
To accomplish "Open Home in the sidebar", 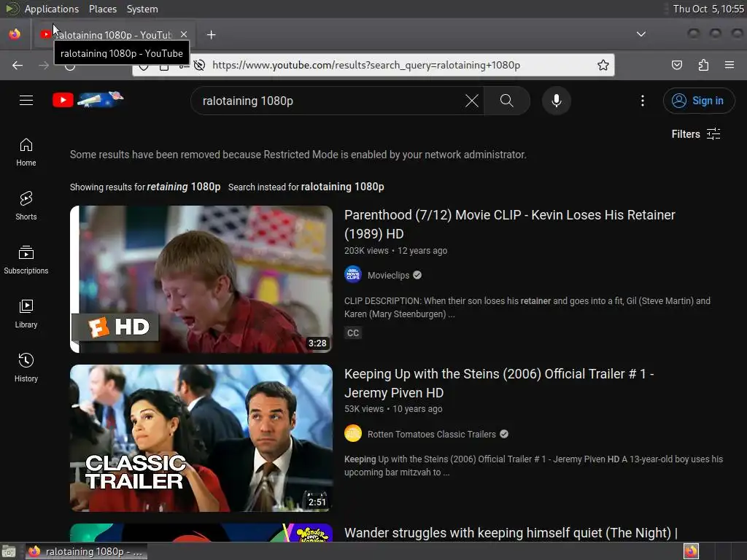I will 26,152.
